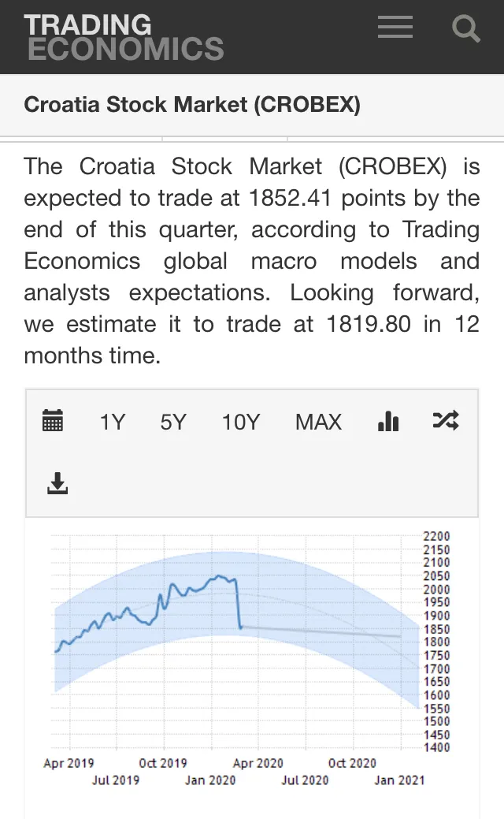Screen dimensions: 504x819
Task: Click the Croatia Stock Market (CROBEX) heading
Action: (192, 105)
